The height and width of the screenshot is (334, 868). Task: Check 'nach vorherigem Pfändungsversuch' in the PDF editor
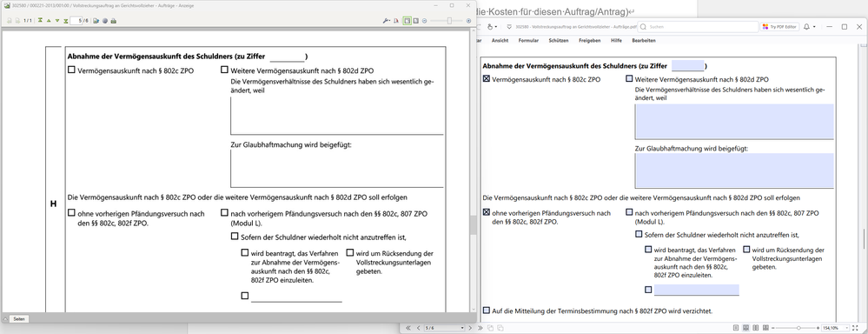629,212
